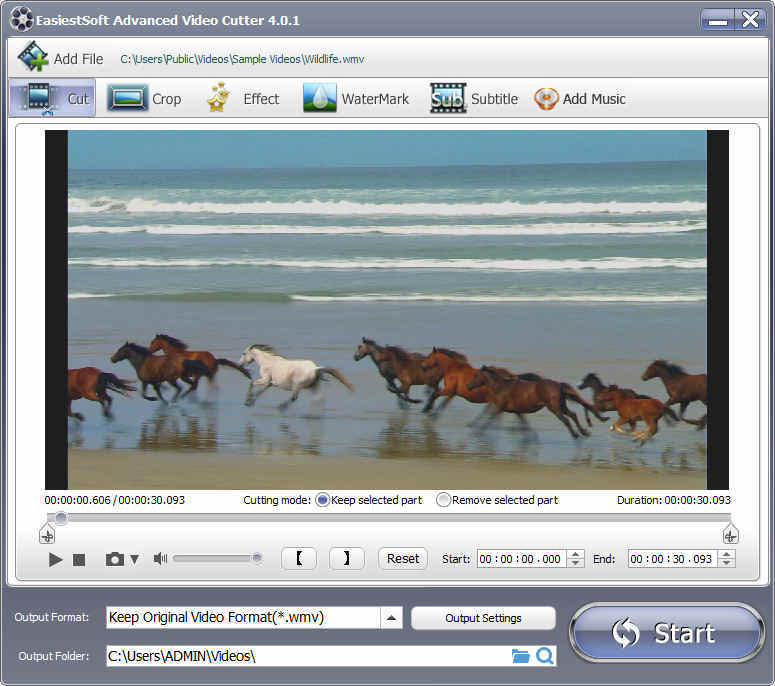This screenshot has width=775, height=686.
Task: Open the Effect tab
Action: click(x=243, y=98)
